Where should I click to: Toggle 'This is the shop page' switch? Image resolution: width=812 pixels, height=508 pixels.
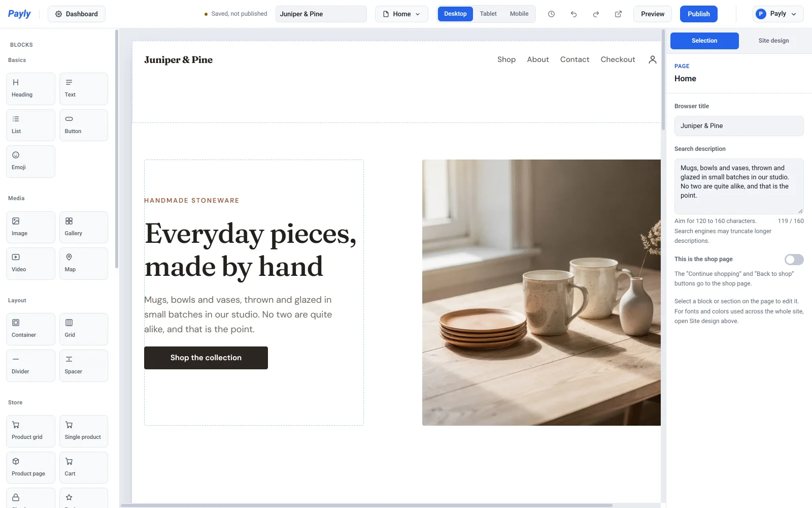[794, 260]
